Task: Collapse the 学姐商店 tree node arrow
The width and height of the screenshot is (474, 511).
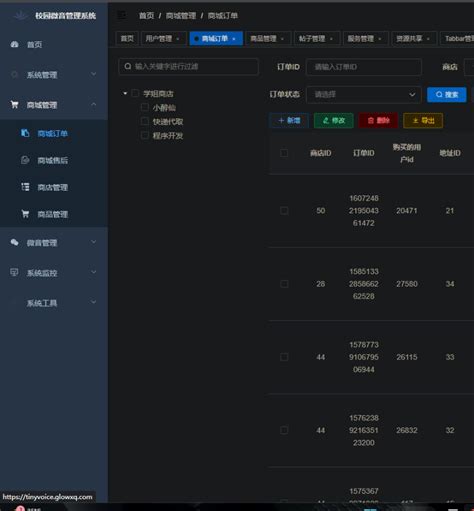Action: 125,93
